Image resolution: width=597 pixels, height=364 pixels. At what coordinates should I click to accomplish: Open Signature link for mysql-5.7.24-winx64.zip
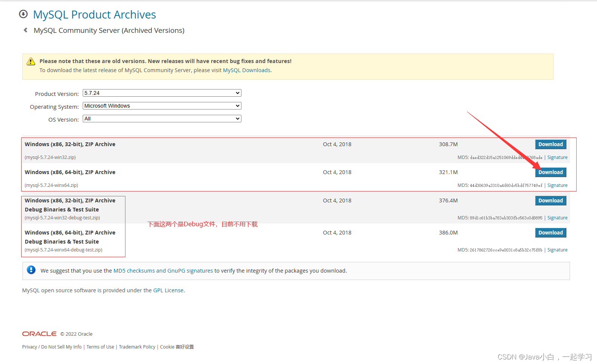click(x=557, y=185)
